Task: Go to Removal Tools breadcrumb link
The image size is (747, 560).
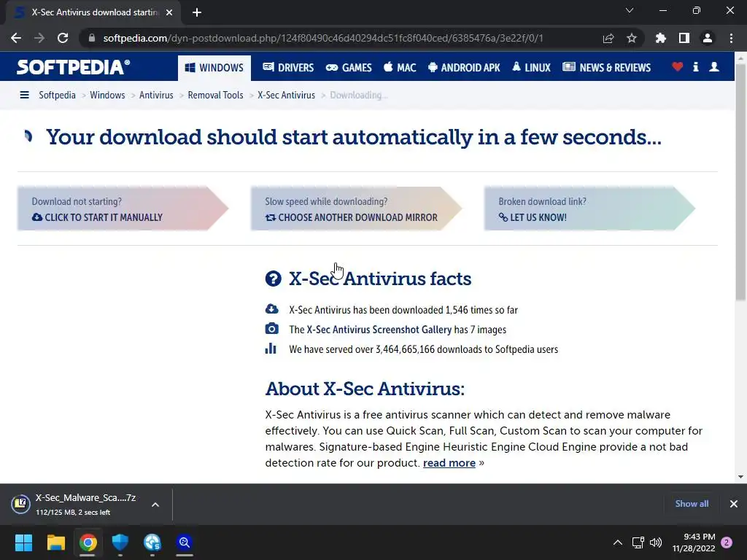Action: coord(215,96)
